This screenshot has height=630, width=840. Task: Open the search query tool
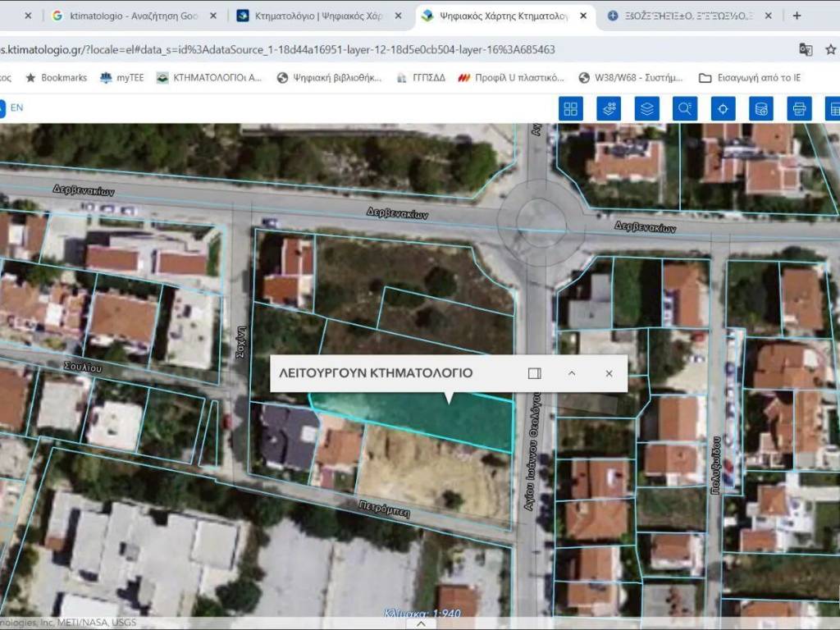coord(685,108)
